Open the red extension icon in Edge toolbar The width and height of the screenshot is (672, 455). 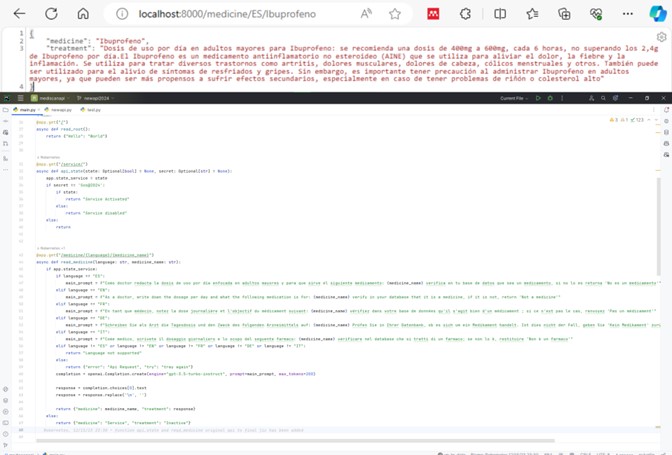click(x=433, y=14)
